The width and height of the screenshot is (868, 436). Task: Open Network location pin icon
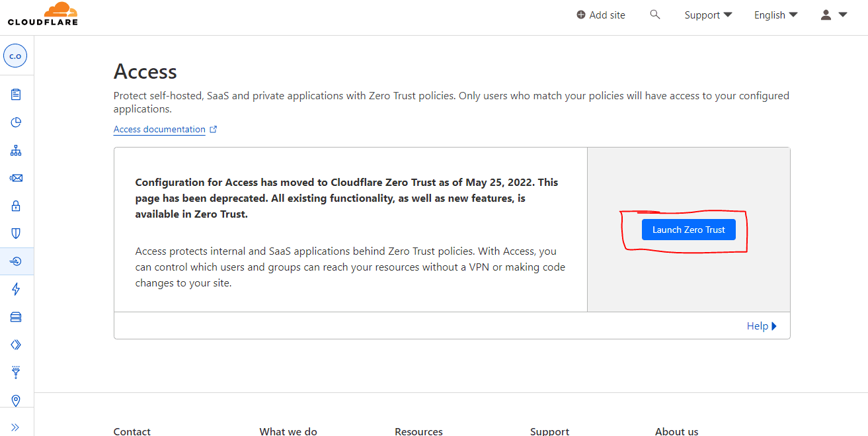pos(16,400)
